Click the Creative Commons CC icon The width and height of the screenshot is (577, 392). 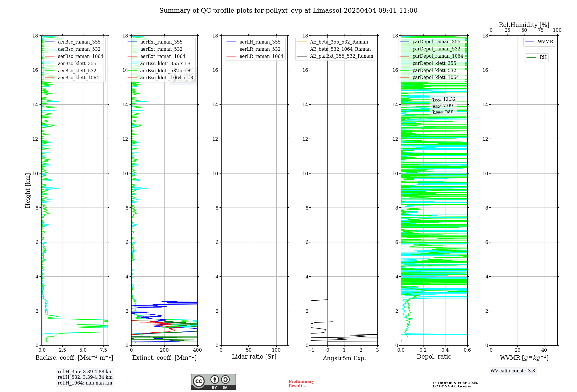(199, 381)
